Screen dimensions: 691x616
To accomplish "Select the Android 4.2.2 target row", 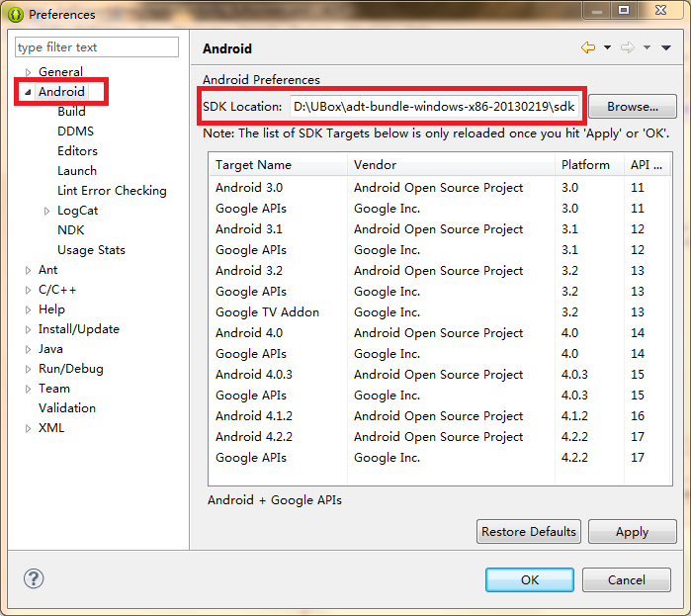I will point(440,437).
